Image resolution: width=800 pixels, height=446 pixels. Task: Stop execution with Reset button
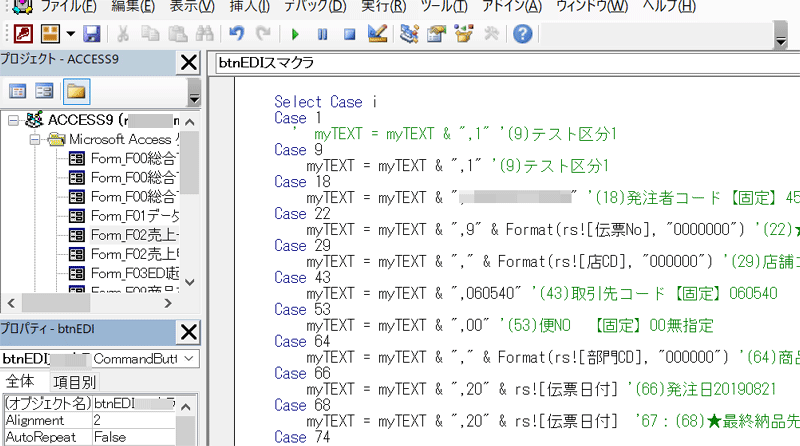click(x=349, y=34)
